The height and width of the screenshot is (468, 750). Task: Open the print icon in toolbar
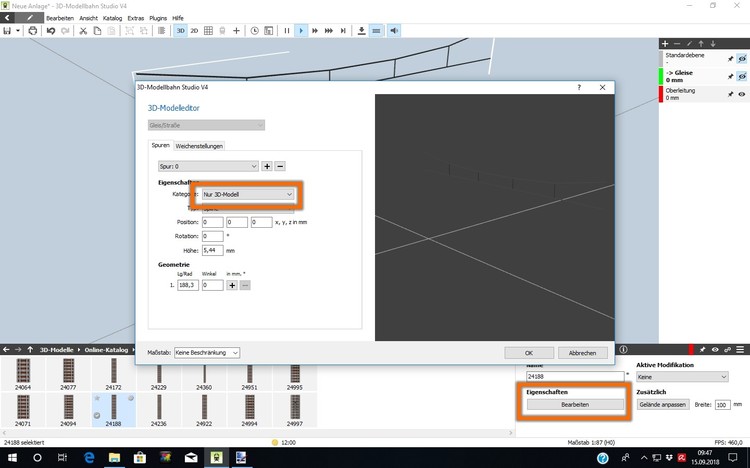click(33, 31)
